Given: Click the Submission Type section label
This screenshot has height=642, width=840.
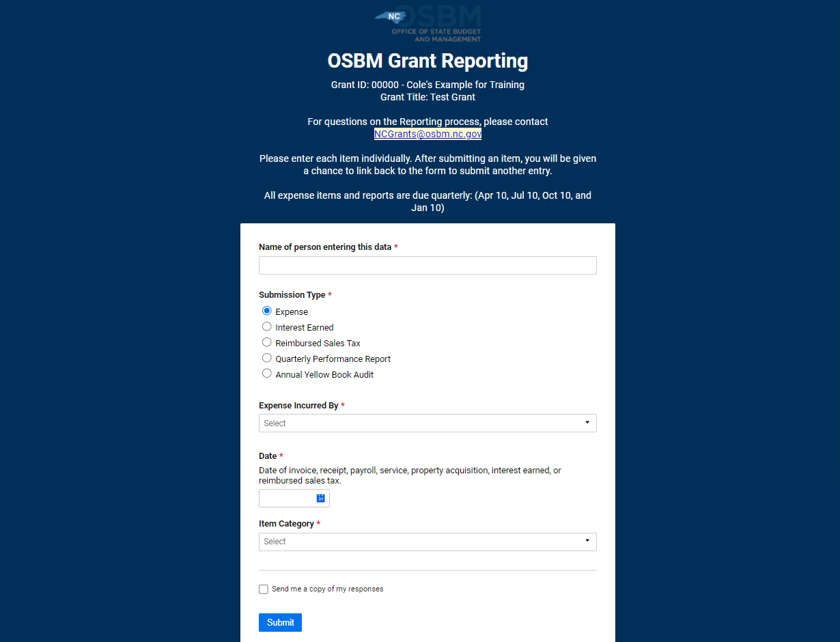Looking at the screenshot, I should point(292,294).
